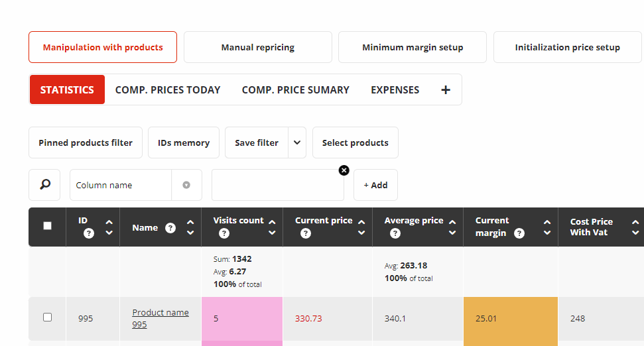
Task: Clear the filter value with black X icon
Action: point(344,170)
